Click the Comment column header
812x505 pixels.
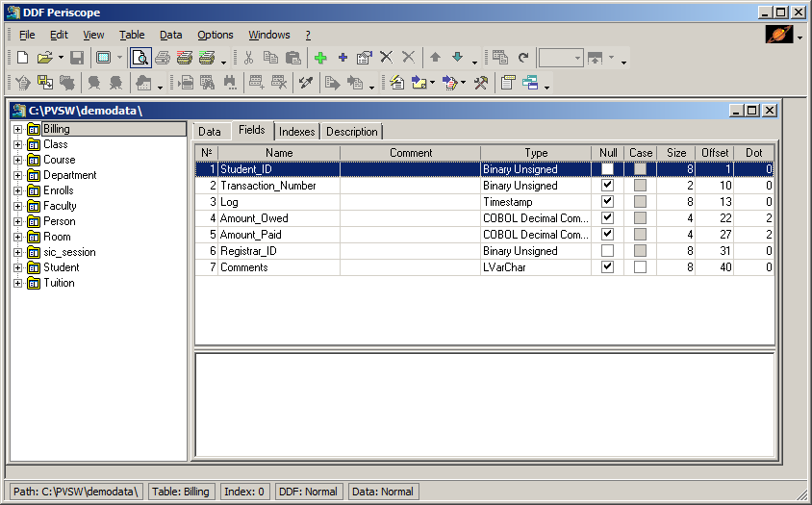pos(411,153)
